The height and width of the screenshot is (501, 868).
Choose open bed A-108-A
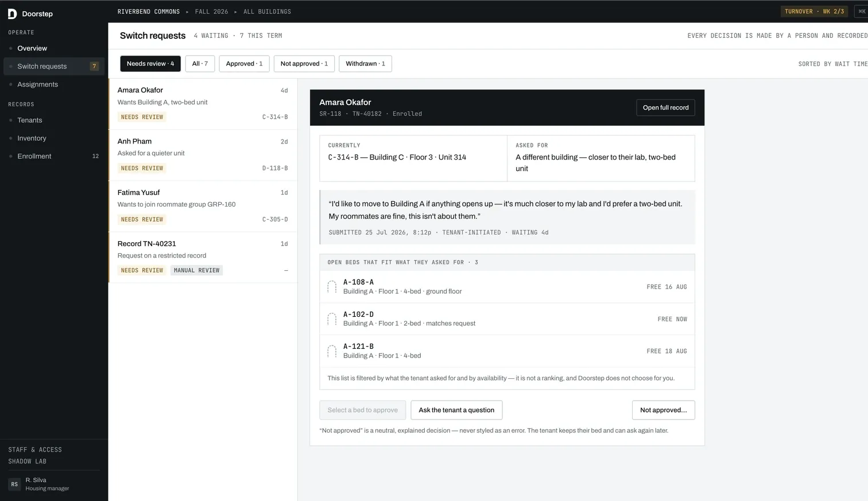[x=507, y=287]
